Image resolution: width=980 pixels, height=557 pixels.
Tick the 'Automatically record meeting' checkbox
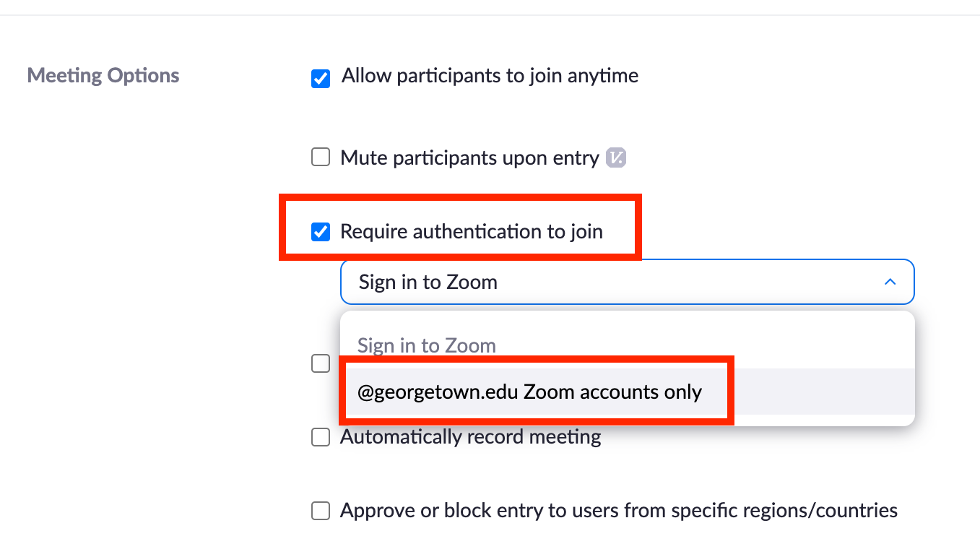[x=321, y=438]
